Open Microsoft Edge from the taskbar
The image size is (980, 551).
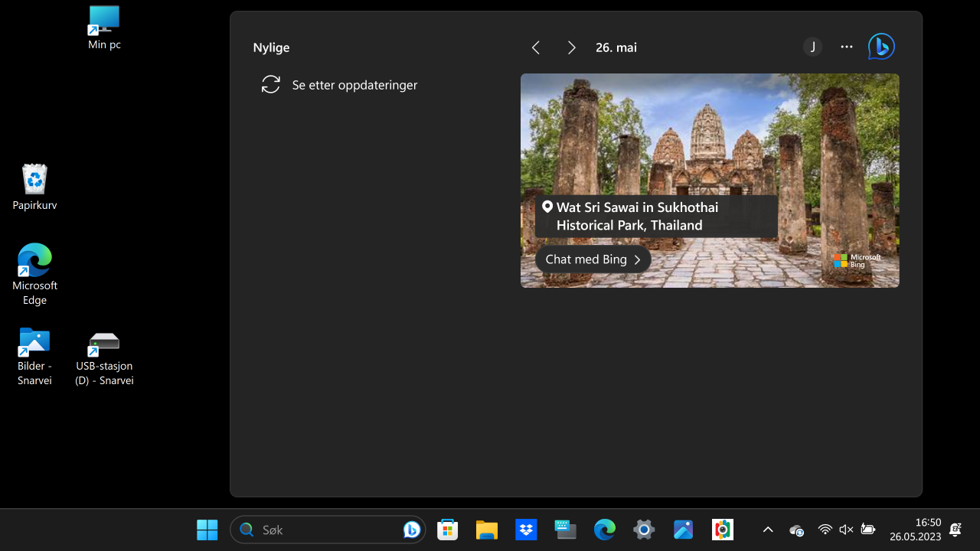(x=604, y=529)
